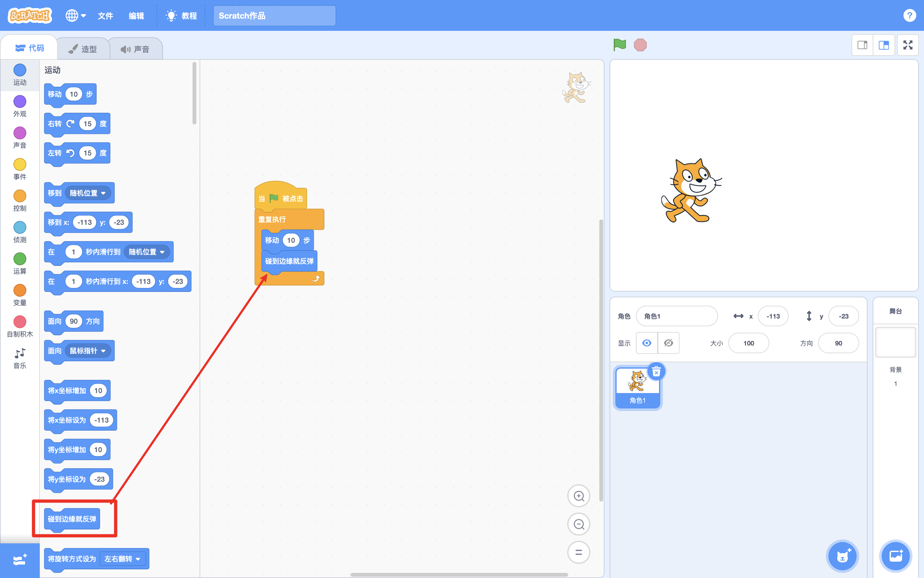Zoom out the workspace
This screenshot has width=924, height=578.
[x=578, y=524]
